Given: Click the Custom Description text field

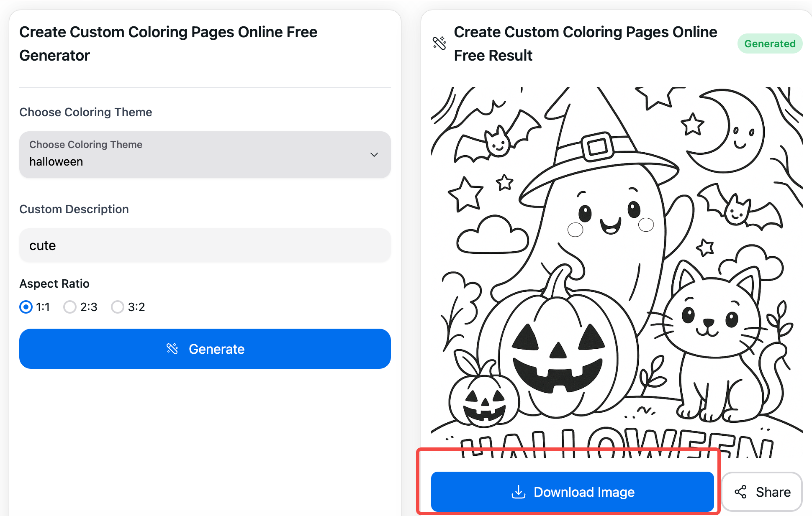Looking at the screenshot, I should (x=205, y=245).
